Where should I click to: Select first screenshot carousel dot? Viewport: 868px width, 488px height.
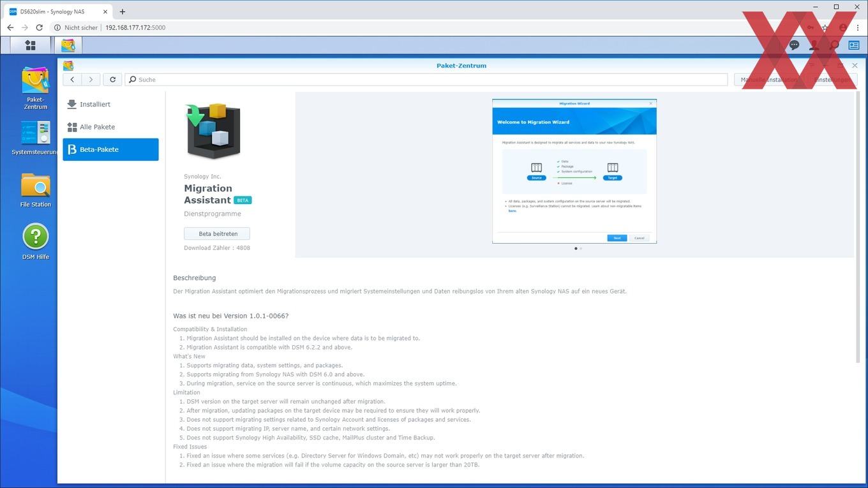point(576,248)
